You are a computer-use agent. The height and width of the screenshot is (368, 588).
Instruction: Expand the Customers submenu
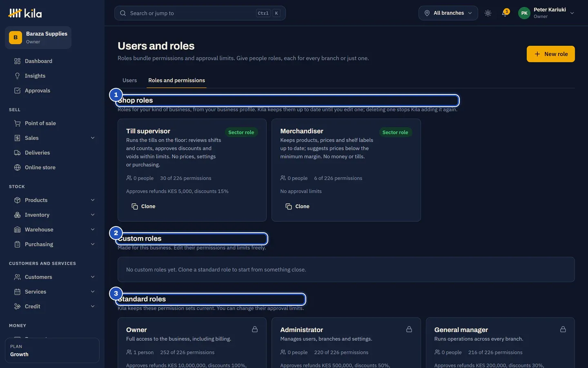pyautogui.click(x=93, y=277)
